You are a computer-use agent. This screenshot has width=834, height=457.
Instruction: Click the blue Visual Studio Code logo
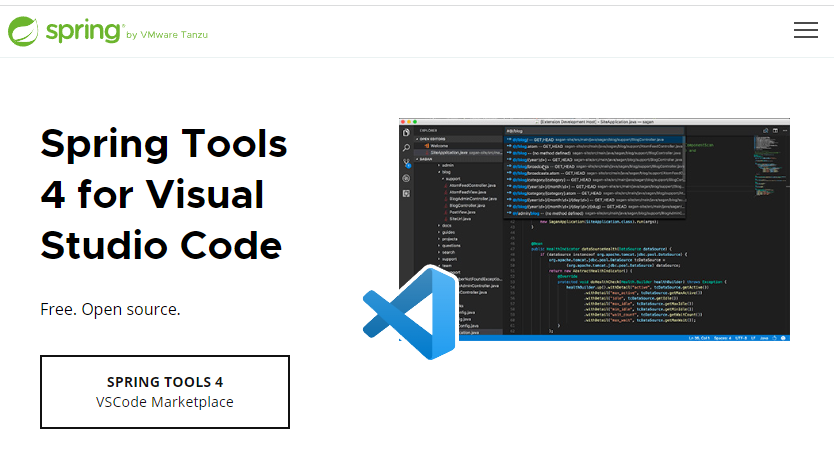coord(410,312)
